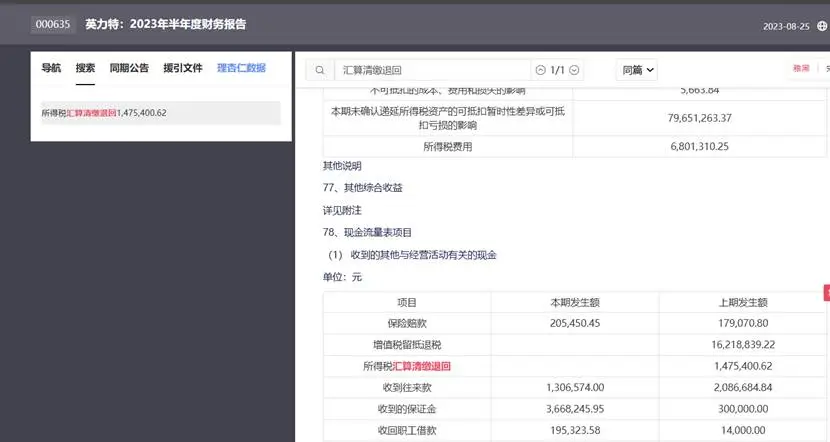Switch to the 导航 tab
The height and width of the screenshot is (442, 830).
(x=51, y=68)
